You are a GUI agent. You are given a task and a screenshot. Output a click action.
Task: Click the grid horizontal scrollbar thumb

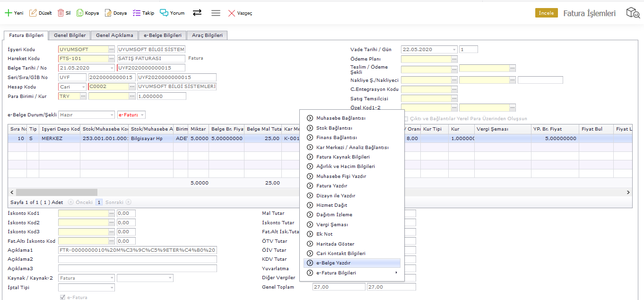click(57, 193)
